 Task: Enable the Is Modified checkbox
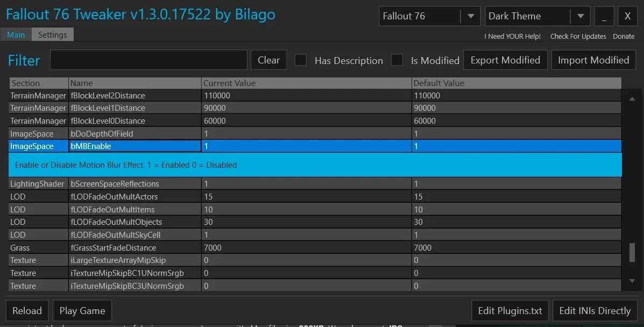pyautogui.click(x=397, y=60)
